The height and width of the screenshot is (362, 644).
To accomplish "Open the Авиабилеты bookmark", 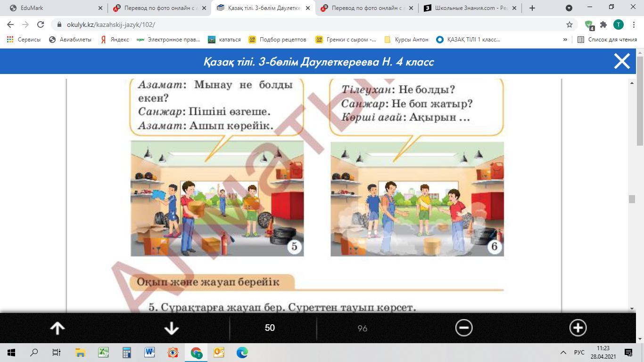I will [x=70, y=40].
